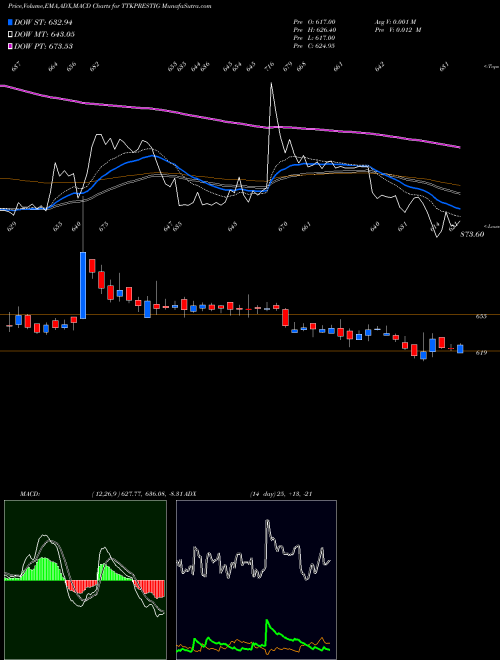Click the 'Pre V: 0.012 M' volume text
Viewport: 500px width, 660px height.
[x=398, y=30]
